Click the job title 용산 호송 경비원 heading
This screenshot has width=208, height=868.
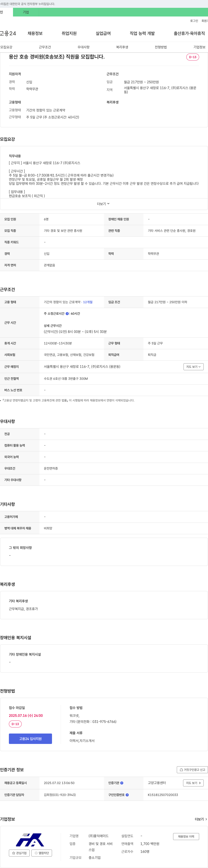[x=57, y=57]
